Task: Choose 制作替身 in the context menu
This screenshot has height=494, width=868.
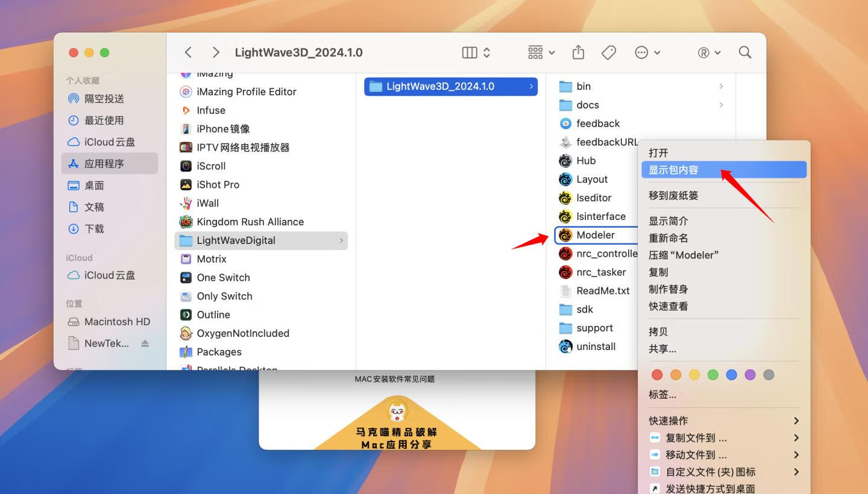Action: coord(724,289)
